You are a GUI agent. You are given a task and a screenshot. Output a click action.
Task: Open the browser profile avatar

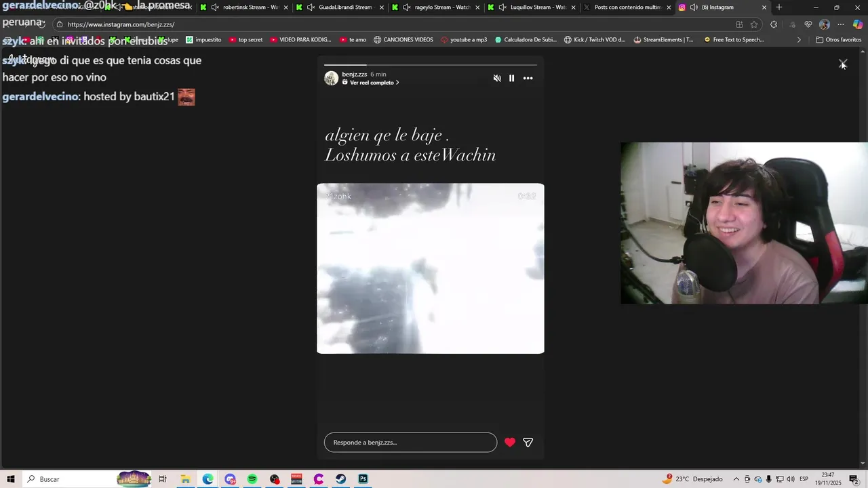(x=825, y=24)
